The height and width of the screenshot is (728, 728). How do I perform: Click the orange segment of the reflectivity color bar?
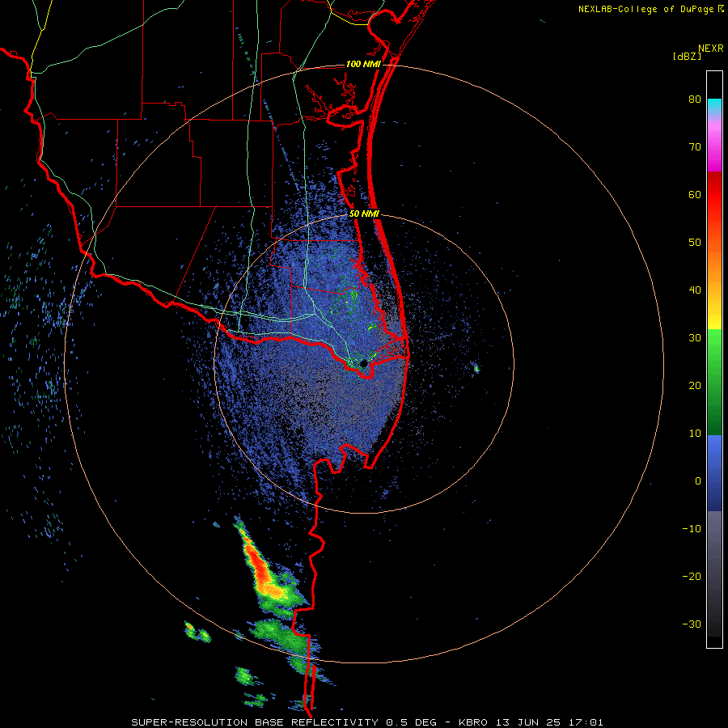(x=714, y=260)
